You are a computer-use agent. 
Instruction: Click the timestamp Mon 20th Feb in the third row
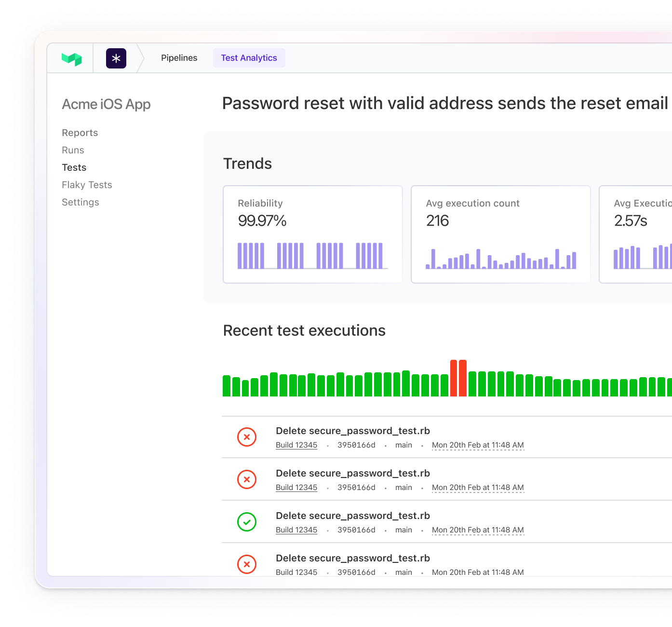coord(478,530)
